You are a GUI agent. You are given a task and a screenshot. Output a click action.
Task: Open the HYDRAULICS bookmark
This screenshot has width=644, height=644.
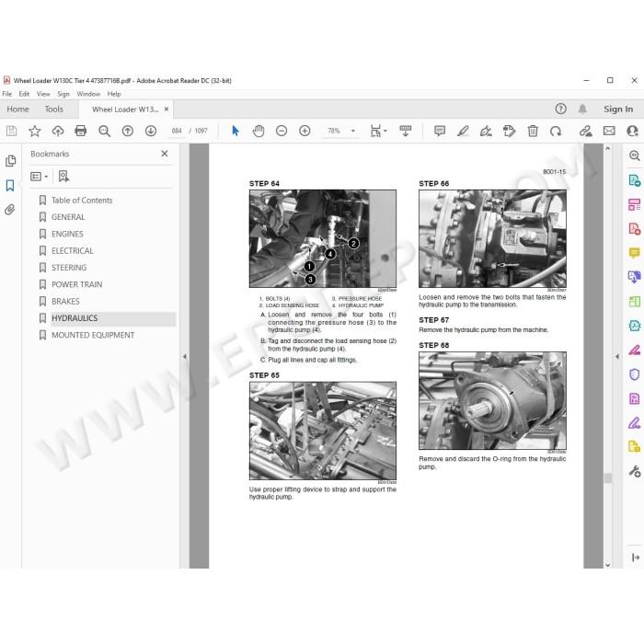click(x=75, y=318)
